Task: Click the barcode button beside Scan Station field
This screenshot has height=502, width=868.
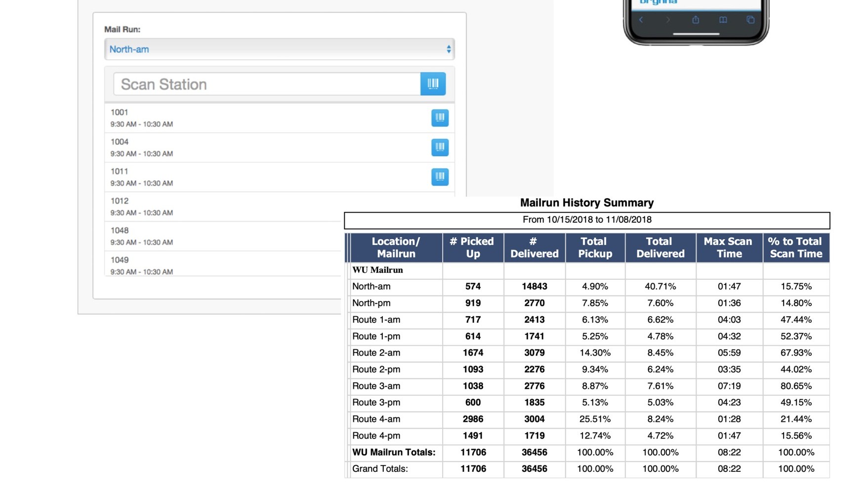Action: click(433, 84)
